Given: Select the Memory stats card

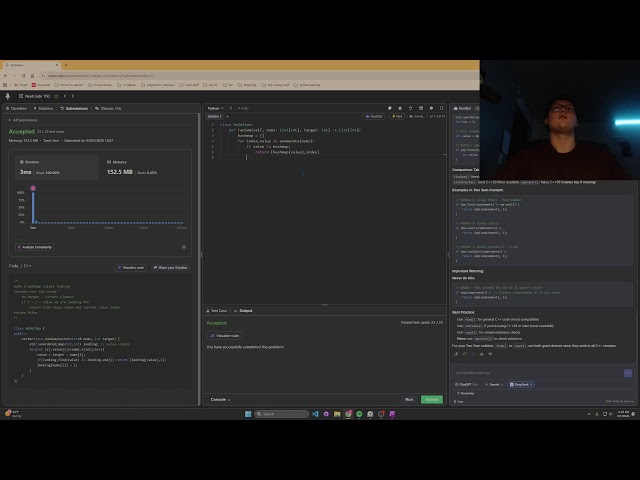Looking at the screenshot, I should [144, 167].
